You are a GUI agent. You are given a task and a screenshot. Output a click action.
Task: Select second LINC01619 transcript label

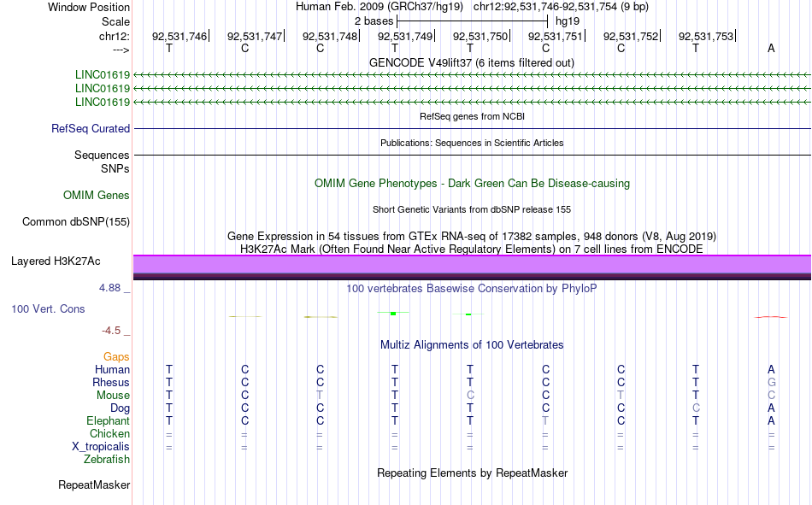pyautogui.click(x=102, y=88)
